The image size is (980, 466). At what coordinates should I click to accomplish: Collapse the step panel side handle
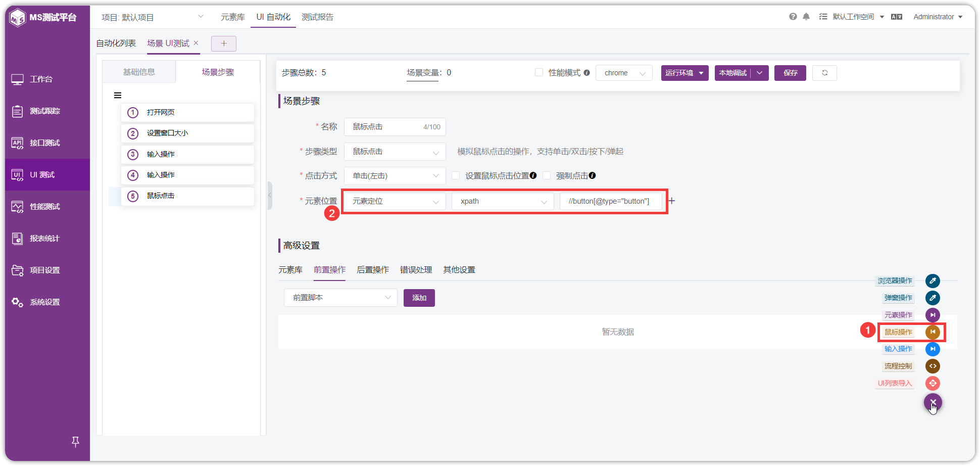[x=270, y=195]
